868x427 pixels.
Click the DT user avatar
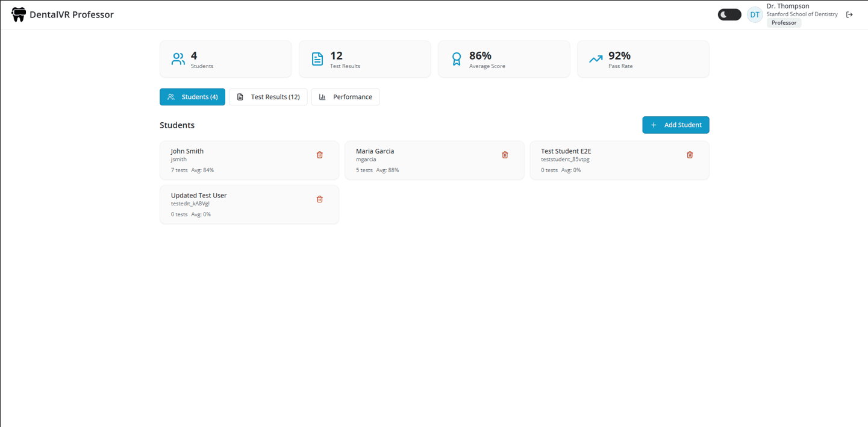point(755,14)
